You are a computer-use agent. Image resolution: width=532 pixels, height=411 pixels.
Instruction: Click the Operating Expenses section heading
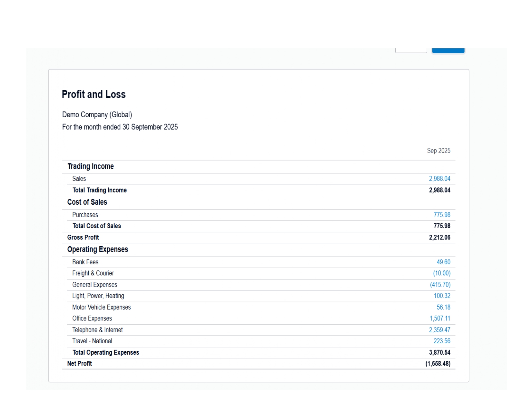[97, 250]
